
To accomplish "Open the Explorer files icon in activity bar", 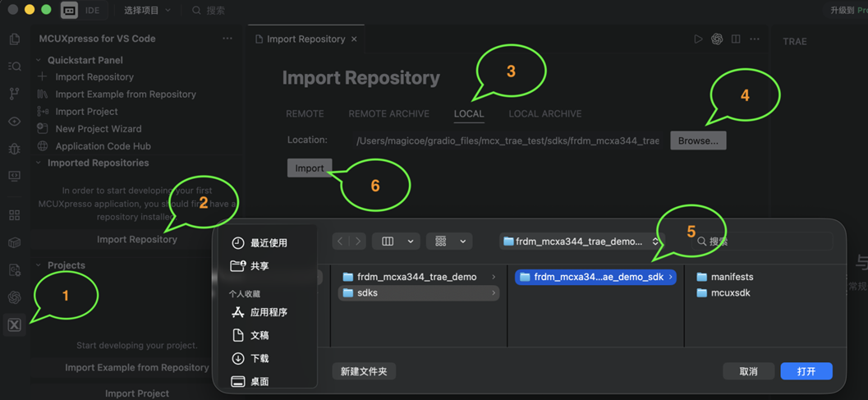I will 15,39.
